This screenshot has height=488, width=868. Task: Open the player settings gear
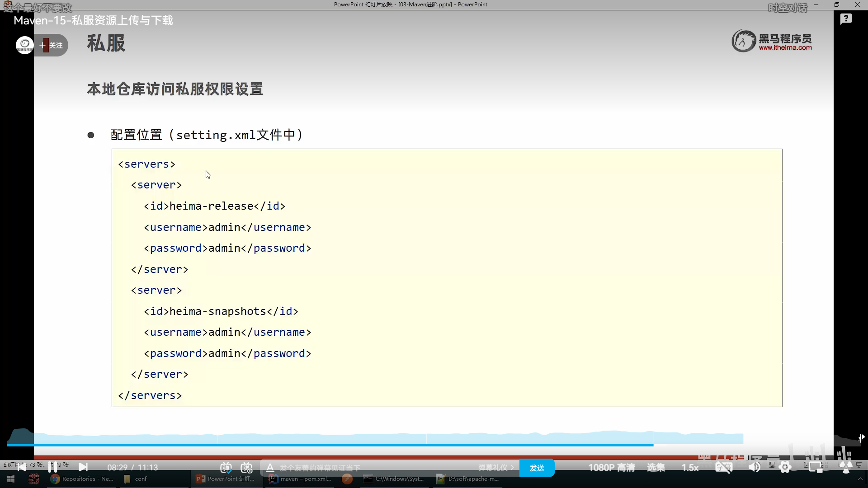(785, 468)
